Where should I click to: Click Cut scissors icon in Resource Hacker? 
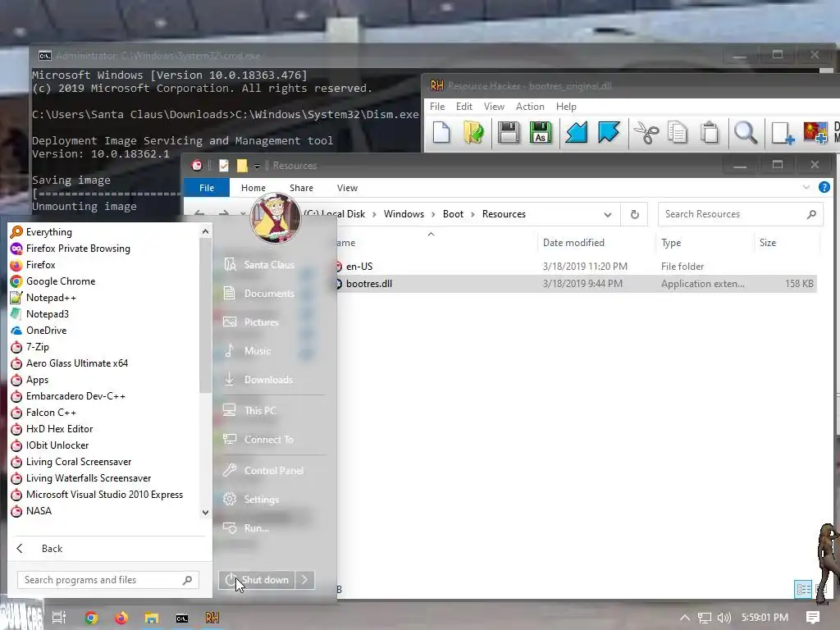tap(646, 132)
